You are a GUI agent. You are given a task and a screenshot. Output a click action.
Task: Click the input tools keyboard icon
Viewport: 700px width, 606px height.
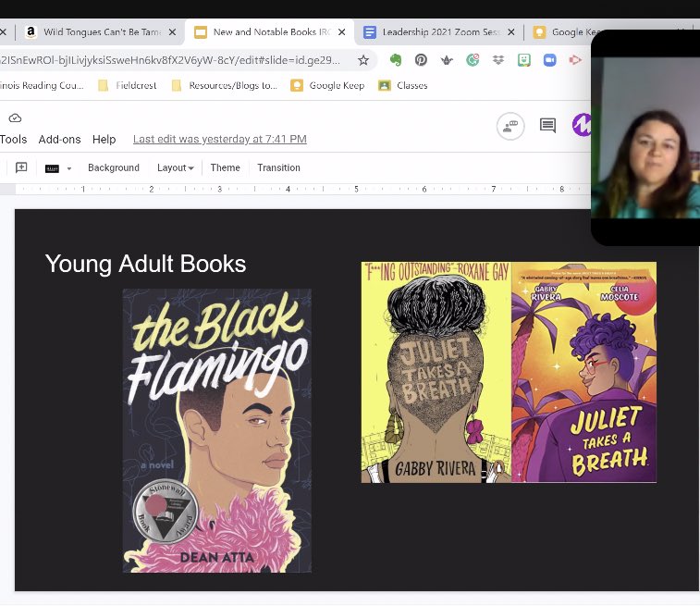point(52,168)
